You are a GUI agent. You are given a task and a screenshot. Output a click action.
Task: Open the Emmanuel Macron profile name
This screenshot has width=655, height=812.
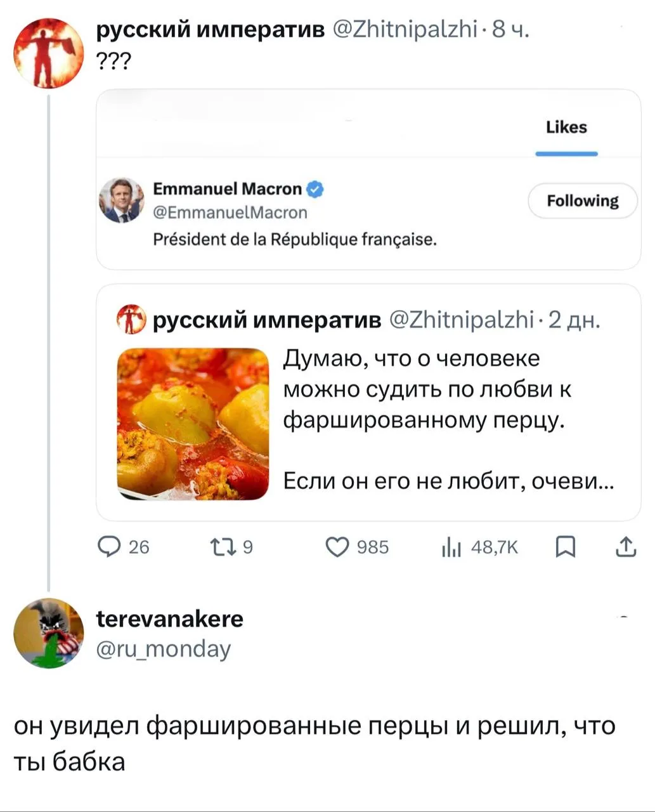(228, 189)
